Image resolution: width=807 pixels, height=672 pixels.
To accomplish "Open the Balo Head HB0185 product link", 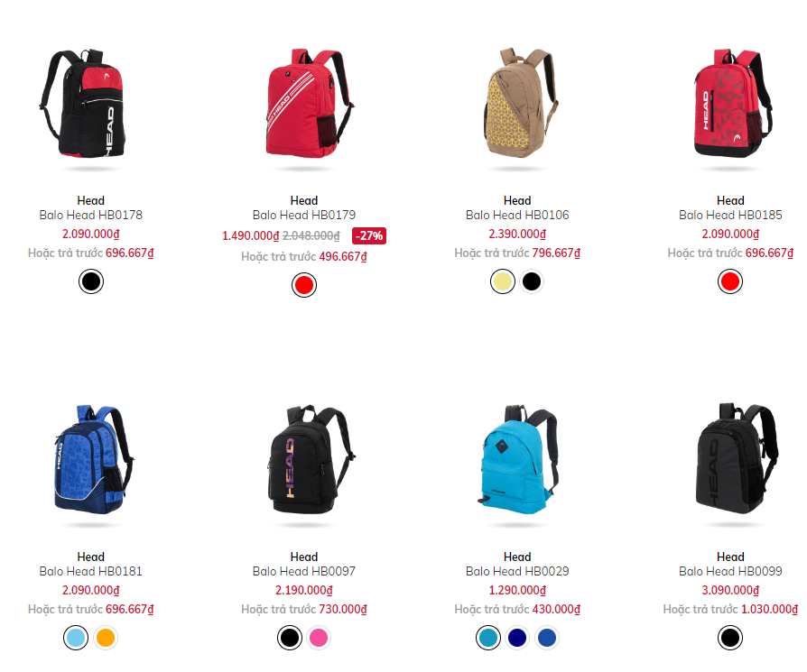I will [730, 215].
